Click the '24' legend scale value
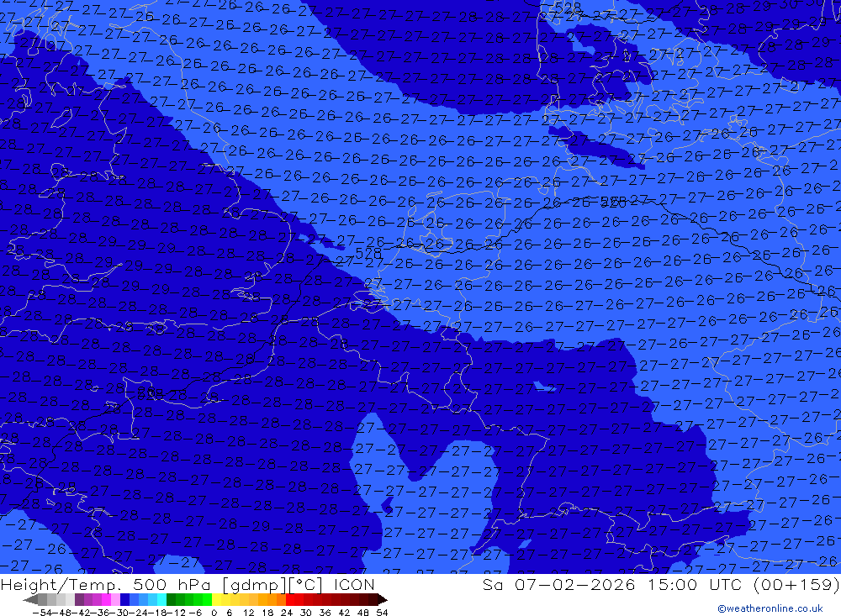The height and width of the screenshot is (616, 841). (x=287, y=613)
